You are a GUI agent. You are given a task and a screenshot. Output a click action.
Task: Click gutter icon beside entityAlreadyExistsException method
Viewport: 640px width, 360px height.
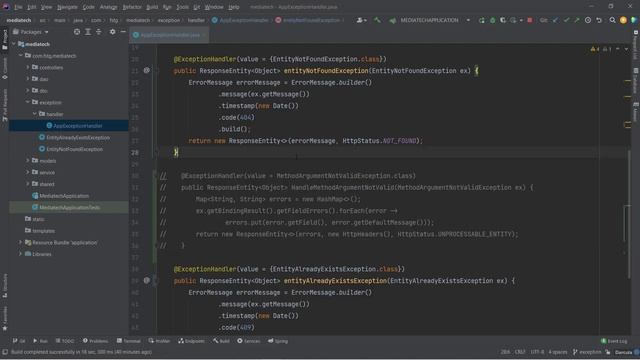(x=147, y=281)
